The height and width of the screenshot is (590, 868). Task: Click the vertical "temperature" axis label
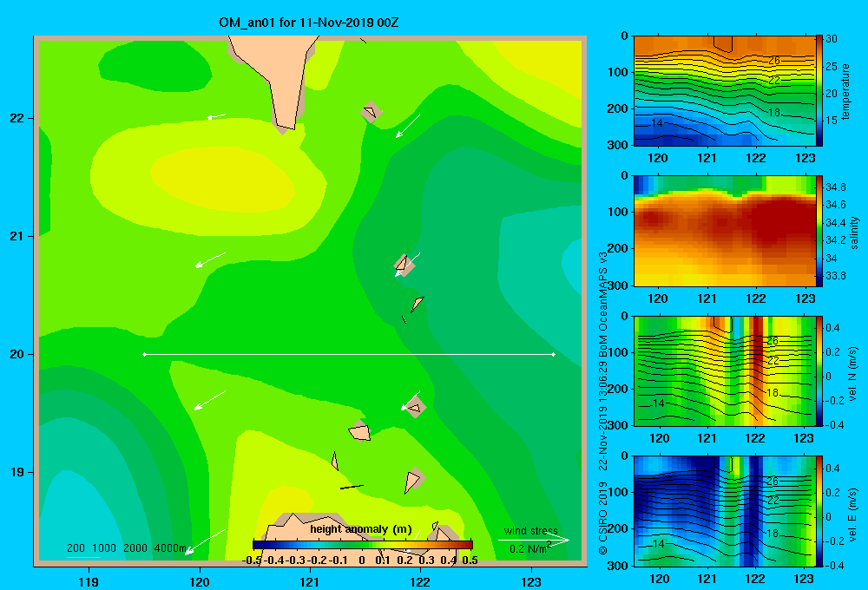pos(845,91)
